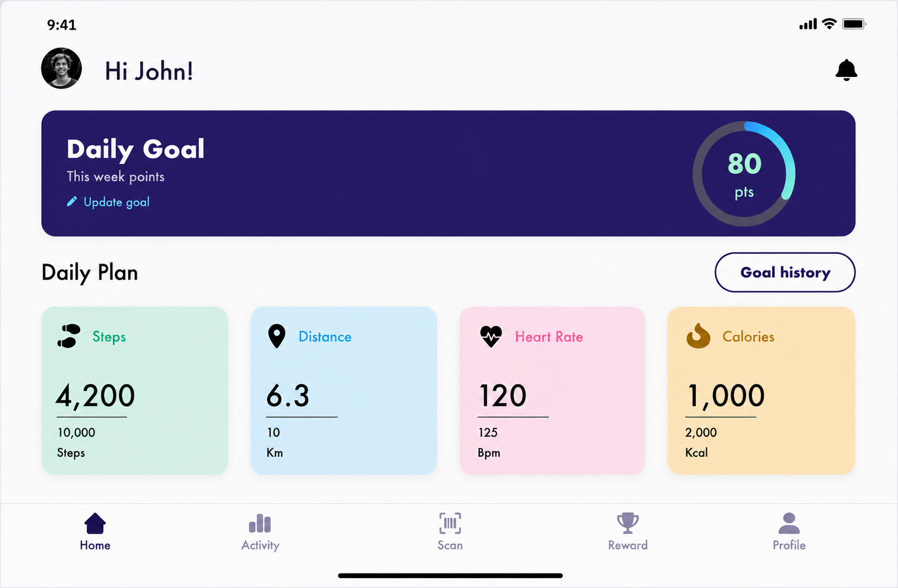
Task: Tap the Daily Goal banner title
Action: click(x=136, y=149)
